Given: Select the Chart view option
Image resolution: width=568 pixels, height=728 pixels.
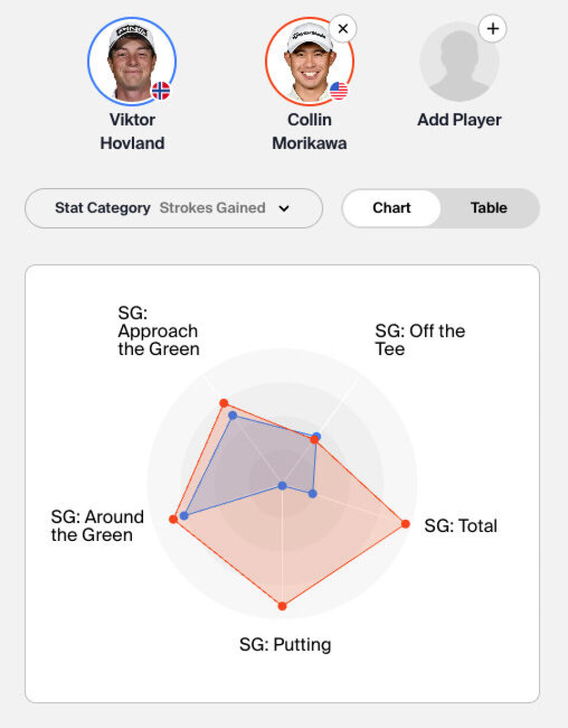Looking at the screenshot, I should click(392, 208).
